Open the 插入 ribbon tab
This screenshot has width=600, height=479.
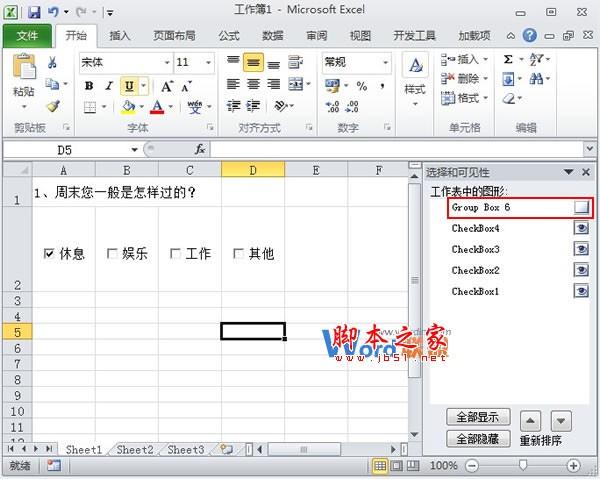tap(119, 35)
